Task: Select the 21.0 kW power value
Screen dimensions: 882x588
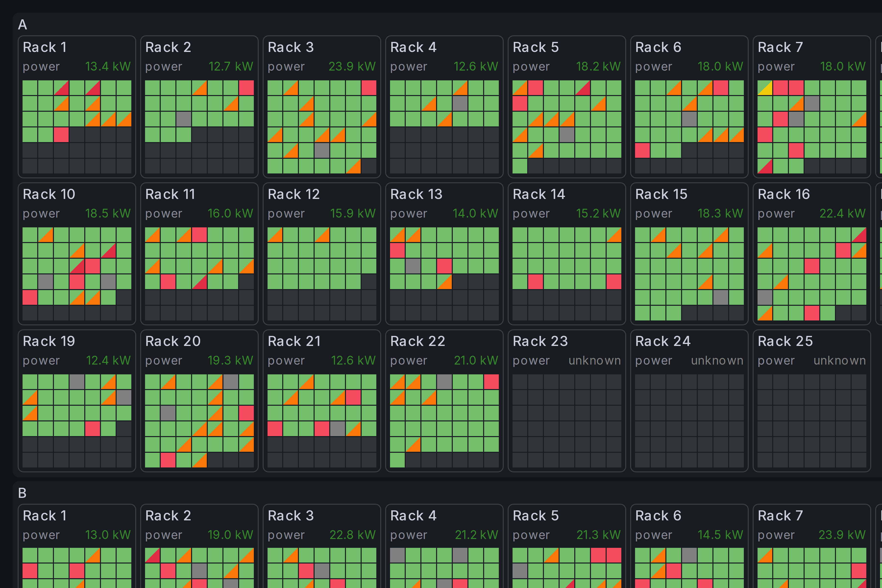Action: click(x=476, y=360)
